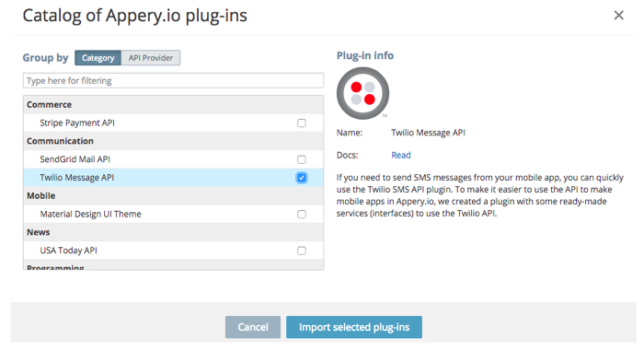Click the Plug-in info heading
644x351 pixels.
click(x=365, y=55)
